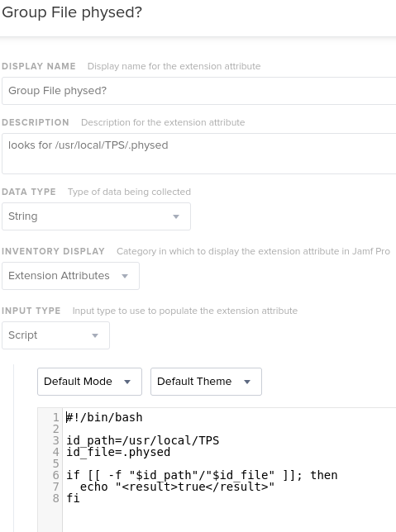Screen dimensions: 396x532
Task: Place cursor on the '#!/bin/bash' line
Action: pos(104,417)
